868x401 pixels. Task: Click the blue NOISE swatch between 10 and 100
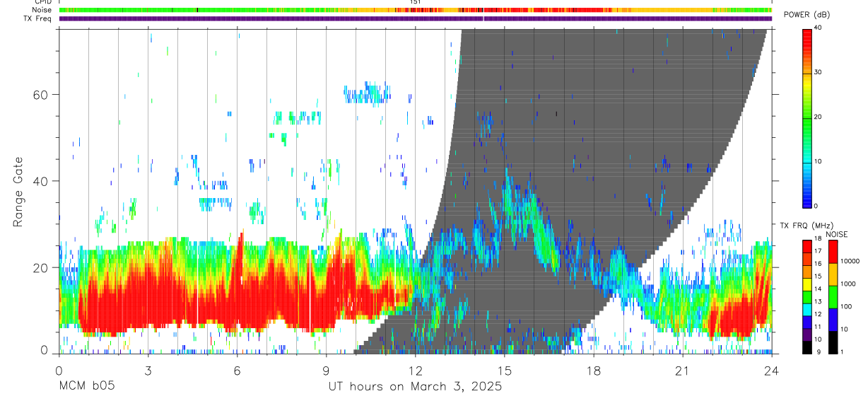(x=833, y=319)
